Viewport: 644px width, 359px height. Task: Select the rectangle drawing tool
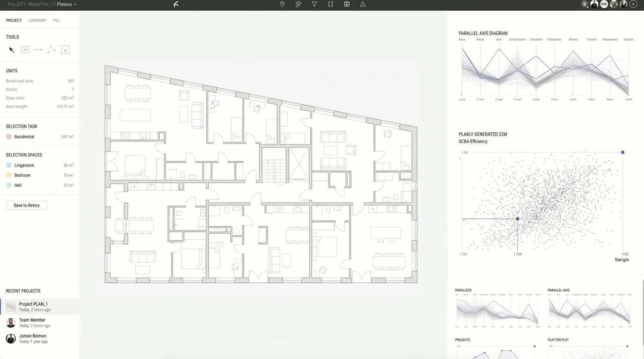click(x=25, y=50)
